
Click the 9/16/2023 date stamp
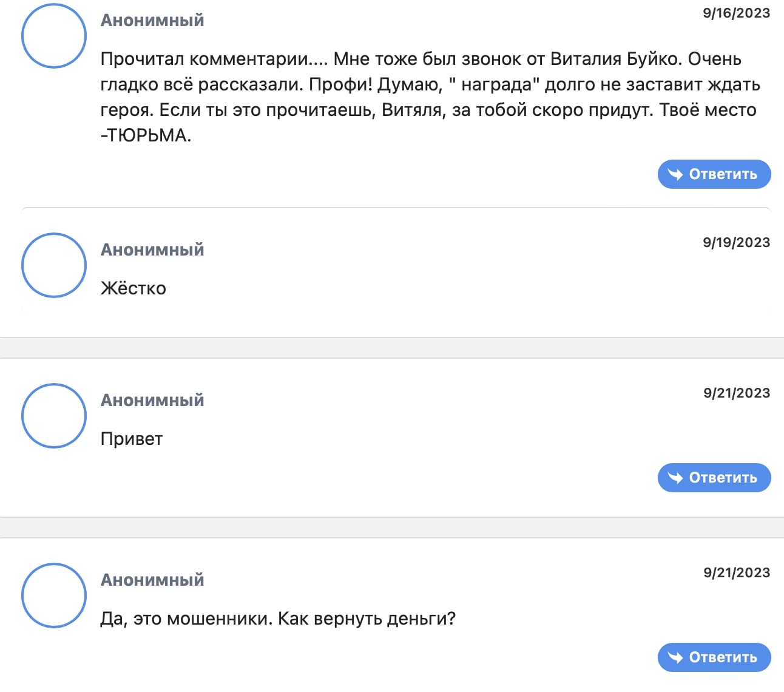coord(736,13)
